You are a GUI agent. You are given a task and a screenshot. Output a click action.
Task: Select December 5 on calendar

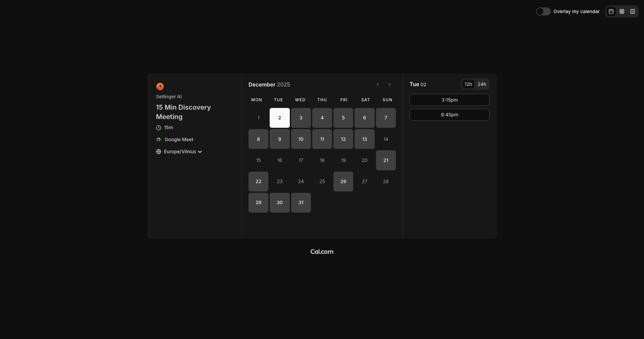(x=343, y=118)
